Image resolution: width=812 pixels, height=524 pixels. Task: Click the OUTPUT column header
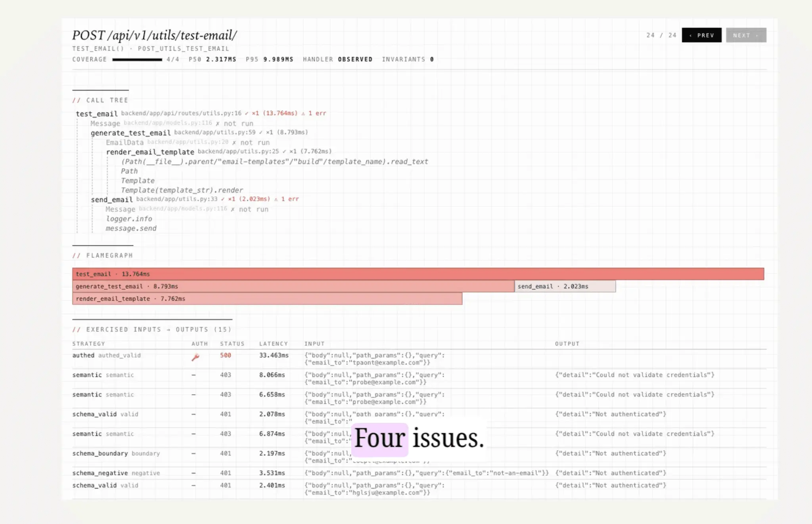pyautogui.click(x=567, y=344)
